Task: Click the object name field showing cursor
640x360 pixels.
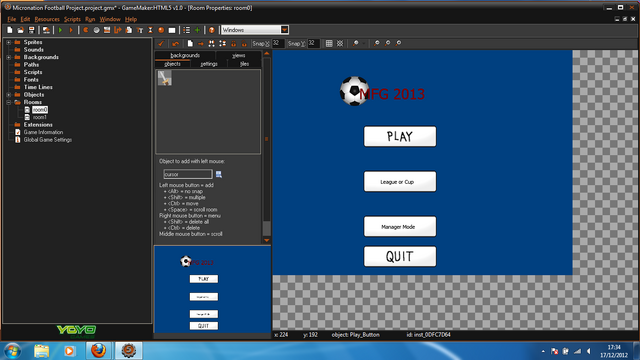Action: pos(188,174)
